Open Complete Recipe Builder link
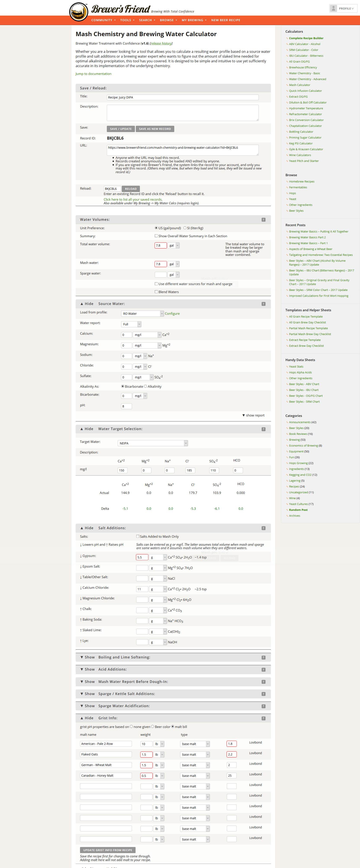Screen dimensions: 360x868 [x=306, y=38]
